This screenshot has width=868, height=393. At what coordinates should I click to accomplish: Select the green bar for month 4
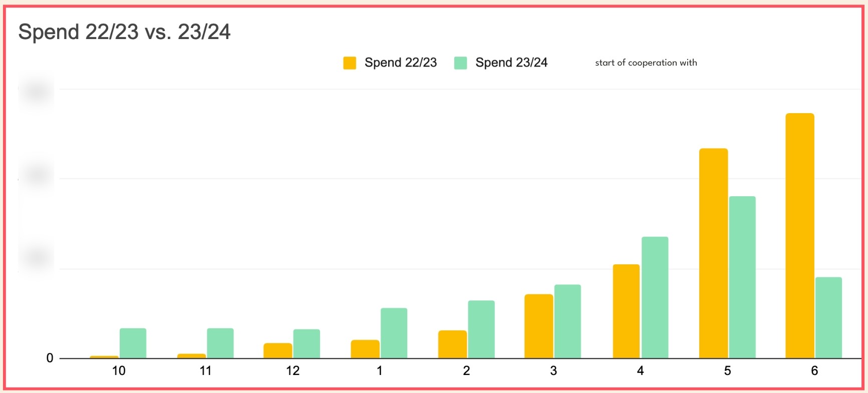[655, 297]
